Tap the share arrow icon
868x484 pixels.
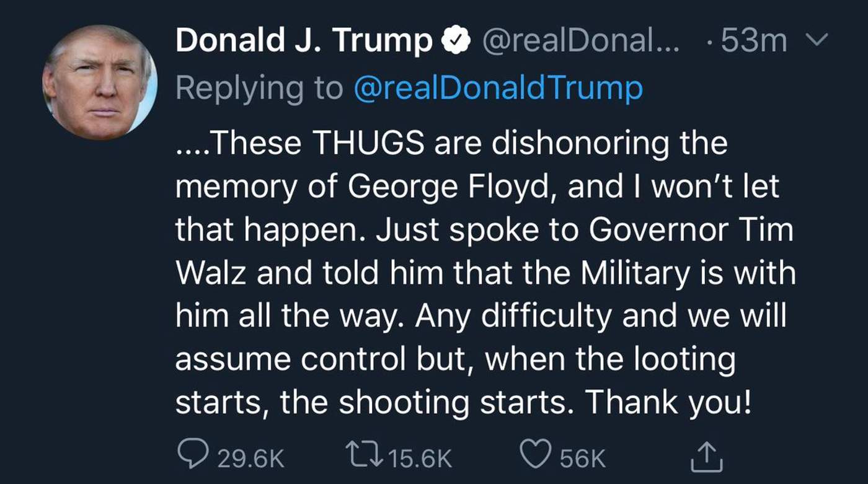[707, 458]
